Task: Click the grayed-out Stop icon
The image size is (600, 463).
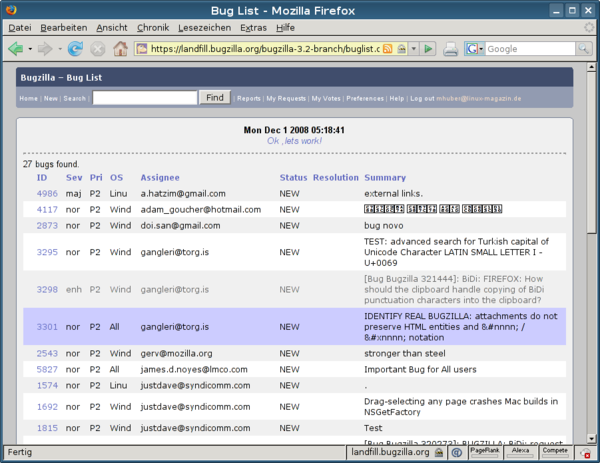Action: [98, 49]
